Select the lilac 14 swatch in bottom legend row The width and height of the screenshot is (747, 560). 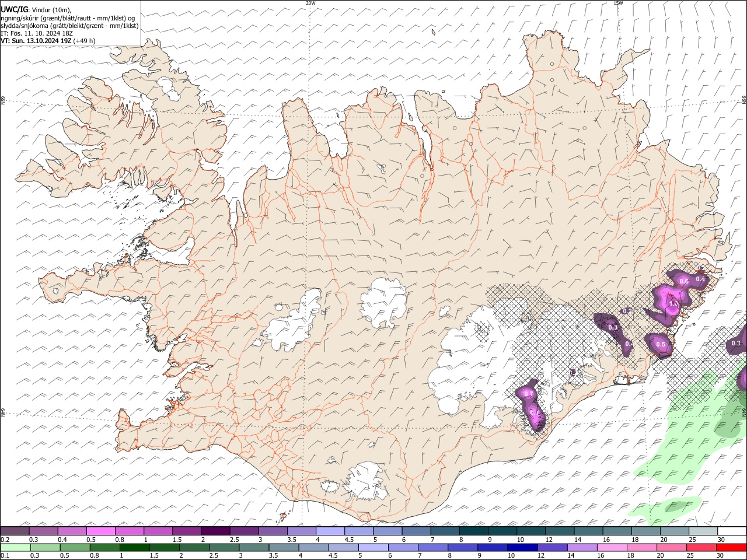click(582, 548)
